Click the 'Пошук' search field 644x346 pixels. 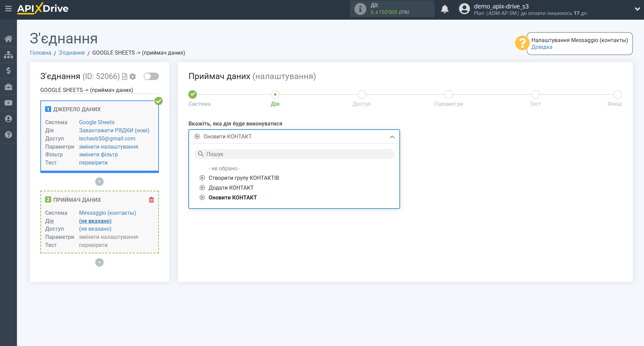pyautogui.click(x=294, y=154)
